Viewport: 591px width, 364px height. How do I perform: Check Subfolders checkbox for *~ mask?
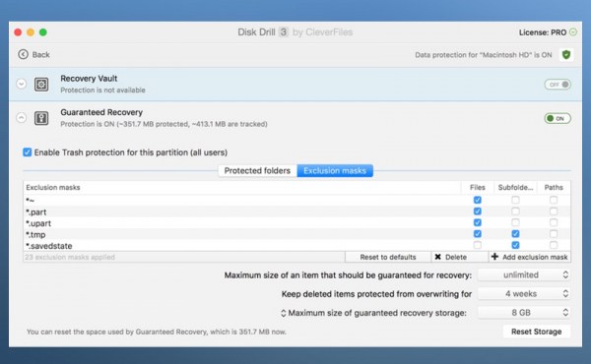515,200
